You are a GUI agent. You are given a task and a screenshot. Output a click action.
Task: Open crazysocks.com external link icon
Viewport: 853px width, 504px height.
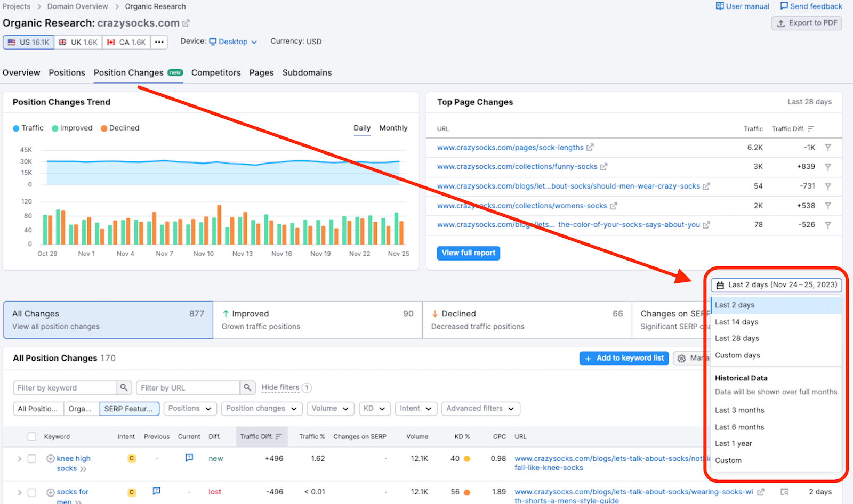tap(186, 23)
